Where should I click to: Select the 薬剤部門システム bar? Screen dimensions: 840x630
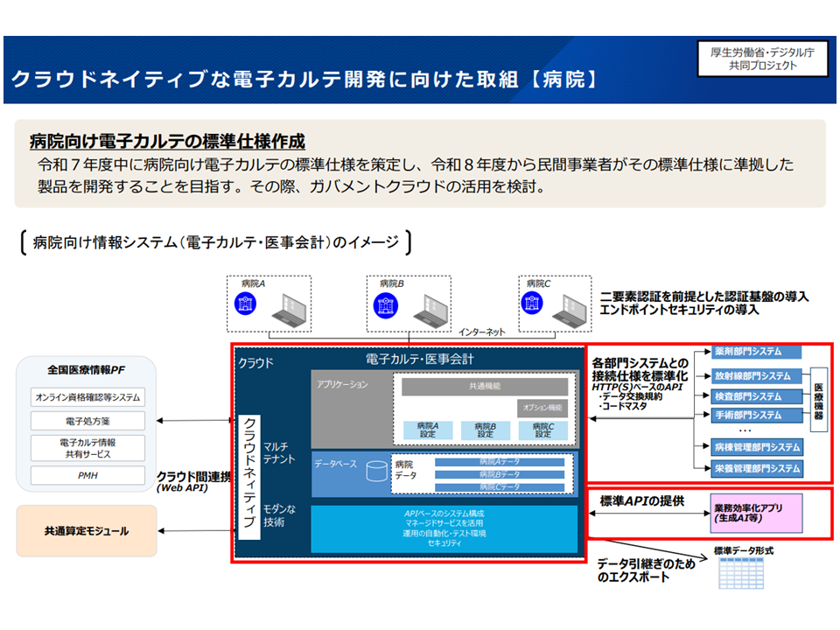[749, 352]
